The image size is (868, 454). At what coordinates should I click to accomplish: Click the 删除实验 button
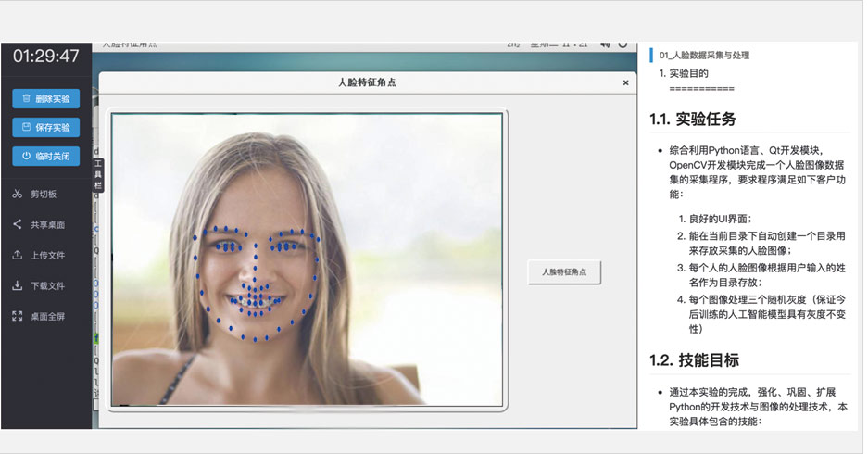click(x=46, y=98)
